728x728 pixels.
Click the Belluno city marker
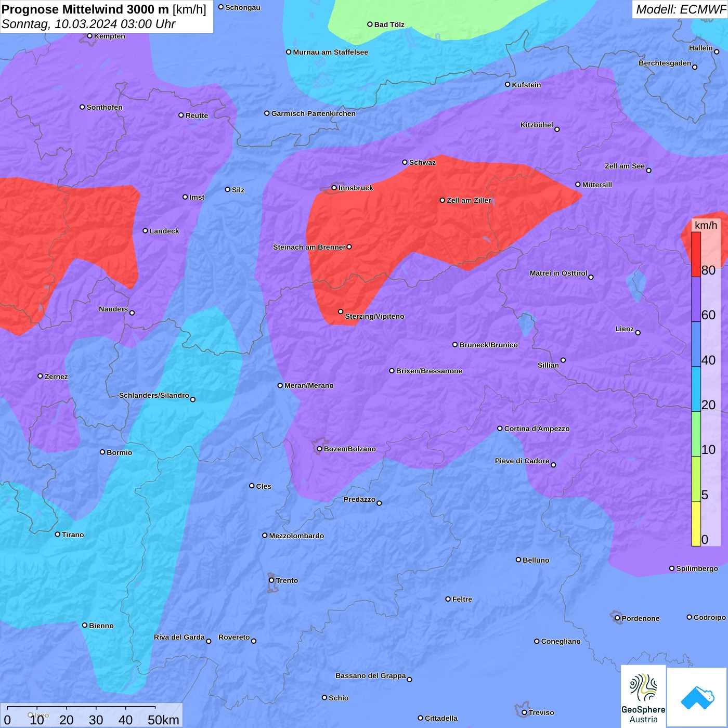[518, 560]
